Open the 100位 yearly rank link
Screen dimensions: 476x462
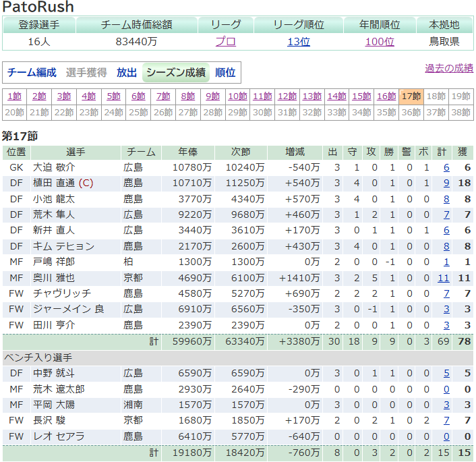(x=380, y=41)
